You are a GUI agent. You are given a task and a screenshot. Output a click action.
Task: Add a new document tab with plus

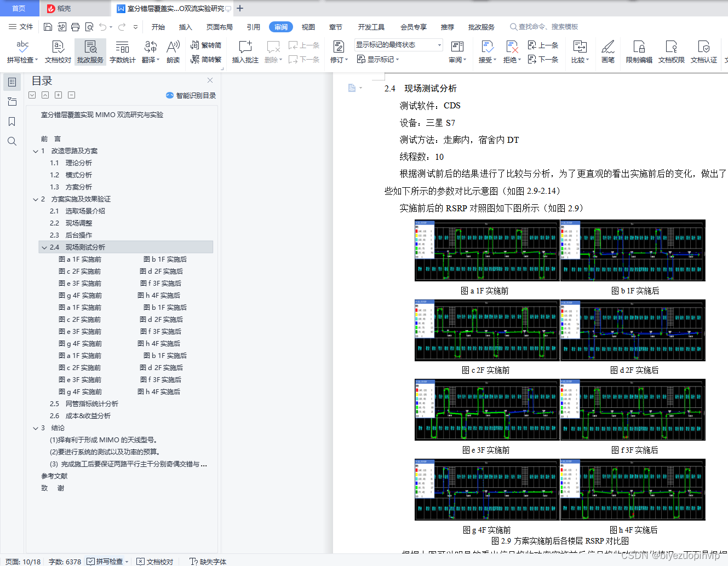point(240,8)
